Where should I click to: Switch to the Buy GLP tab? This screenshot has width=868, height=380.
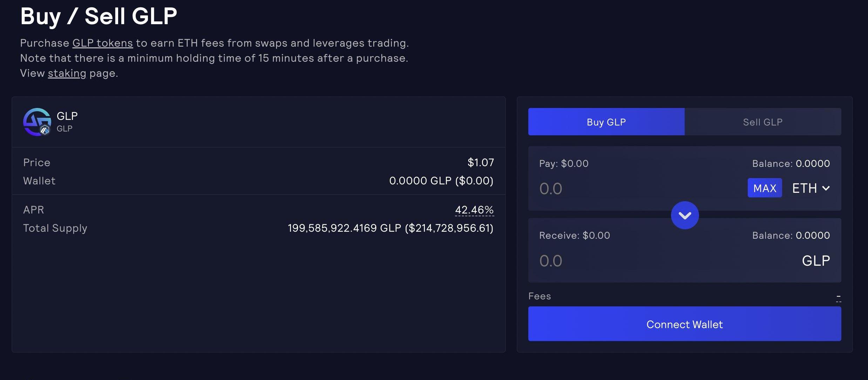coord(606,122)
